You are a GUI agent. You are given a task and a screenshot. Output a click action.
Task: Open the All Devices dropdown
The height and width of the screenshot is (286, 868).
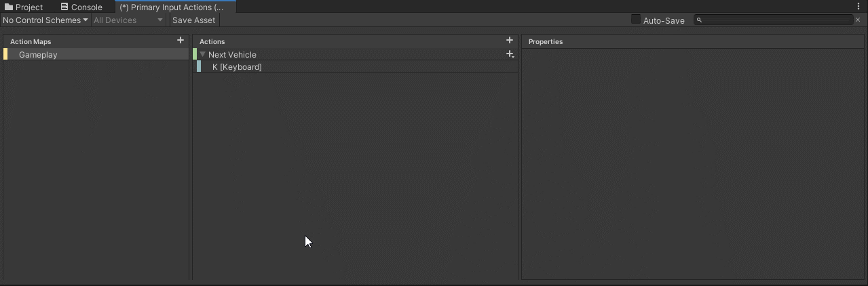128,20
